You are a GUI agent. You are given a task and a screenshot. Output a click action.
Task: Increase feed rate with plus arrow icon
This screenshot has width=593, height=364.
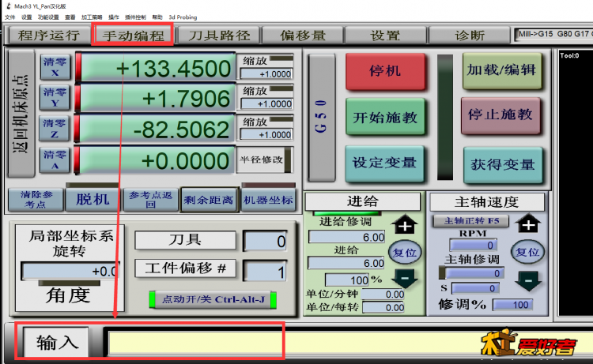(x=405, y=225)
